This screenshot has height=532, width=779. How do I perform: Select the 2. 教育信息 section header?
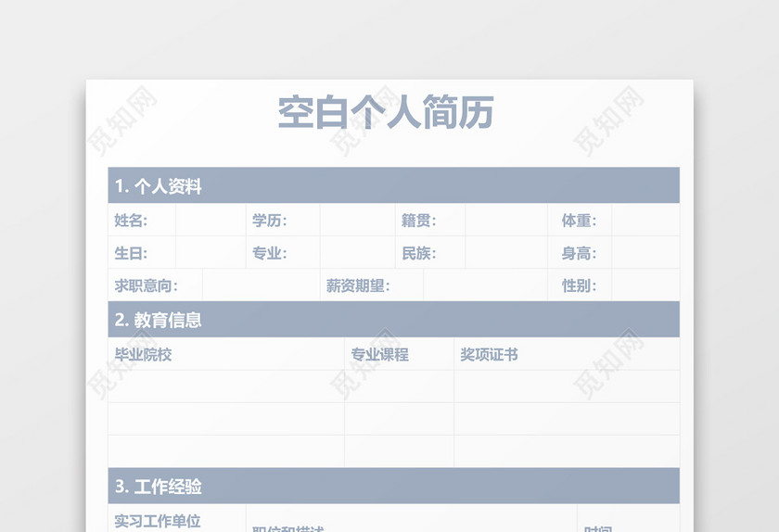pos(393,320)
